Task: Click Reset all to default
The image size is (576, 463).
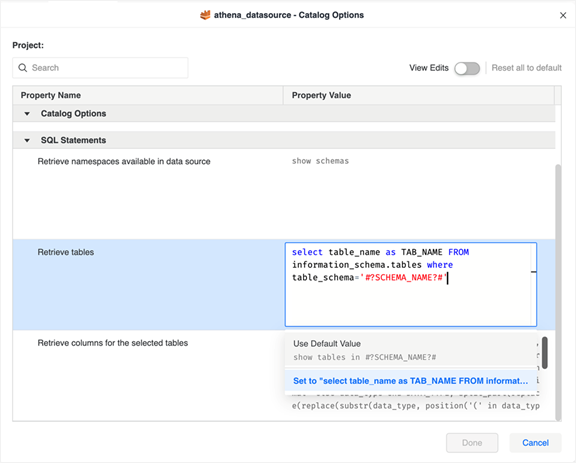Action: point(526,68)
